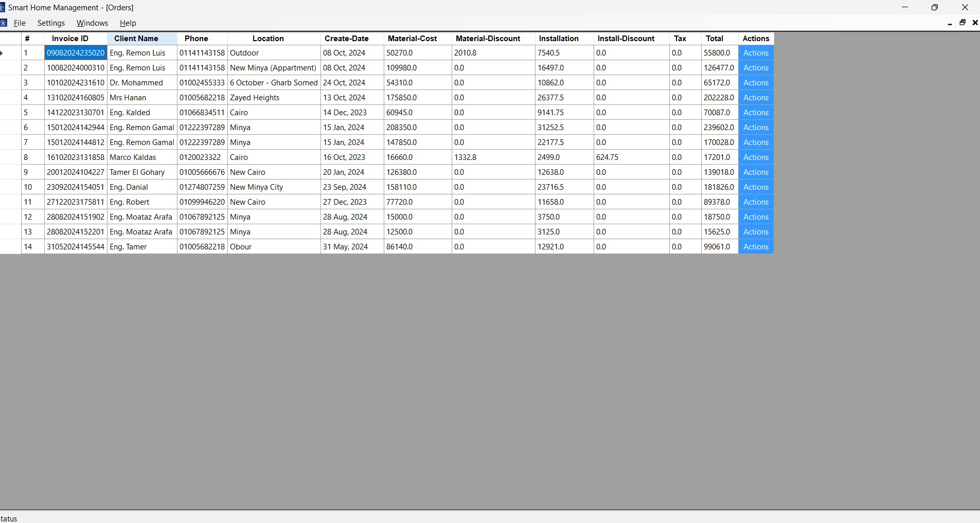Open Actions for Mrs Hanan order
The image size is (980, 523).
[x=756, y=98]
